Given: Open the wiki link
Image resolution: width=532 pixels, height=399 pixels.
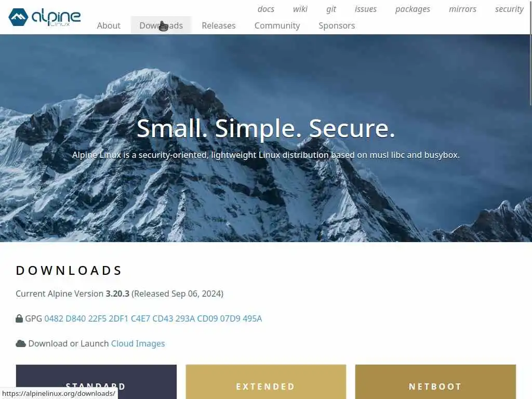Looking at the screenshot, I should tap(300, 9).
